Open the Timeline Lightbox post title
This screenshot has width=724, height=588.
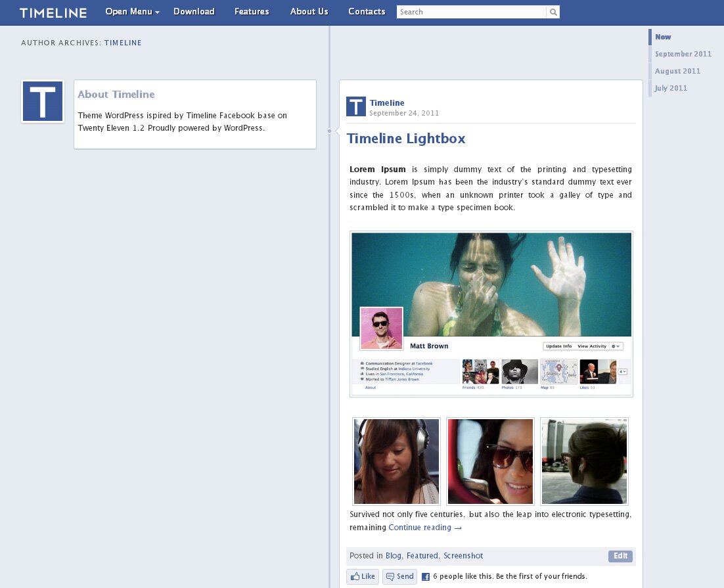[x=406, y=139]
